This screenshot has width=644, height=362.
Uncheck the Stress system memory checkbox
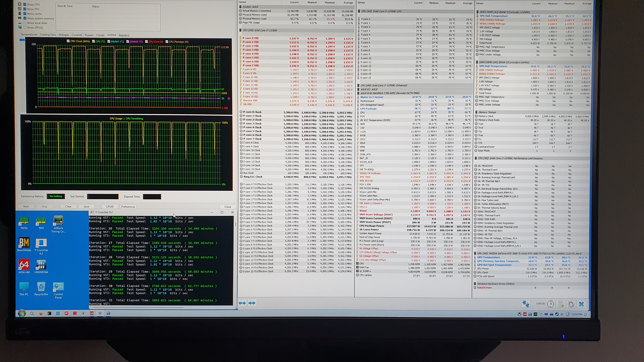25,18
